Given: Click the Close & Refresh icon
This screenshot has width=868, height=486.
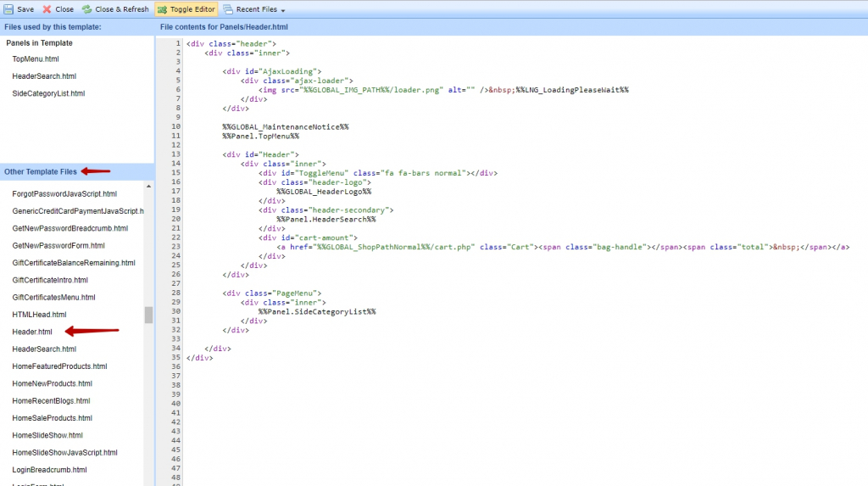Looking at the screenshot, I should (x=87, y=9).
